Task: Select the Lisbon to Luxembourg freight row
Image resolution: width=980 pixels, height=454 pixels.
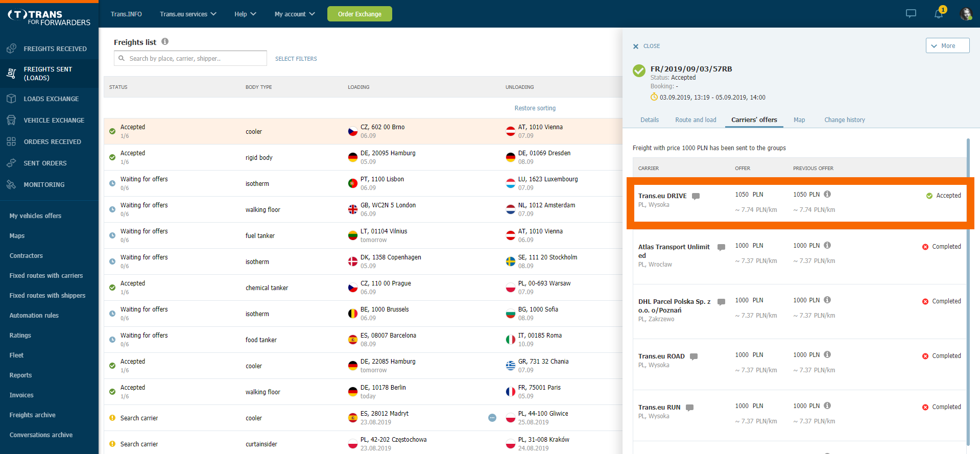Action: coord(363,183)
